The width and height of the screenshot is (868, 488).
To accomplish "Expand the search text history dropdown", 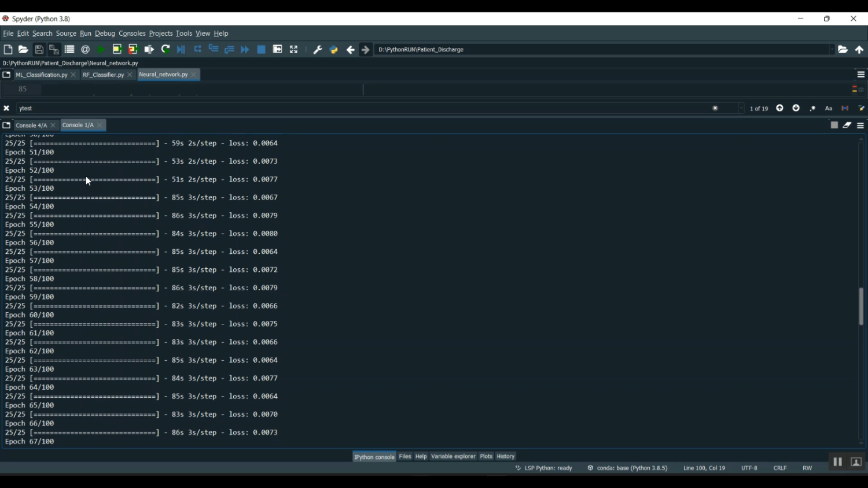I will [741, 108].
